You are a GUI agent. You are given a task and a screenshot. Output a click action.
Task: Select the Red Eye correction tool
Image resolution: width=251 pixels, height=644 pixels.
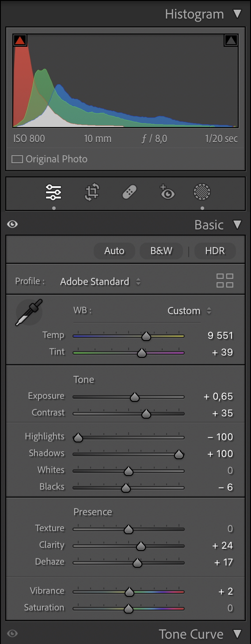(167, 192)
